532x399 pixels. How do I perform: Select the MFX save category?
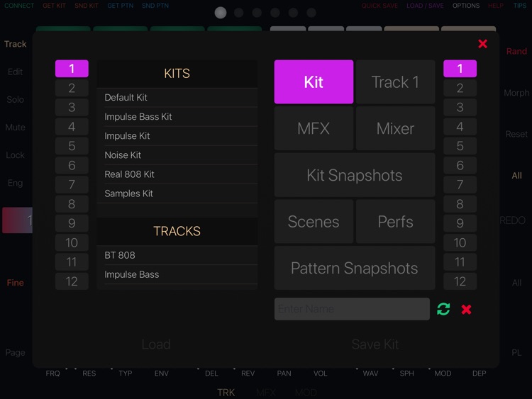[314, 128]
